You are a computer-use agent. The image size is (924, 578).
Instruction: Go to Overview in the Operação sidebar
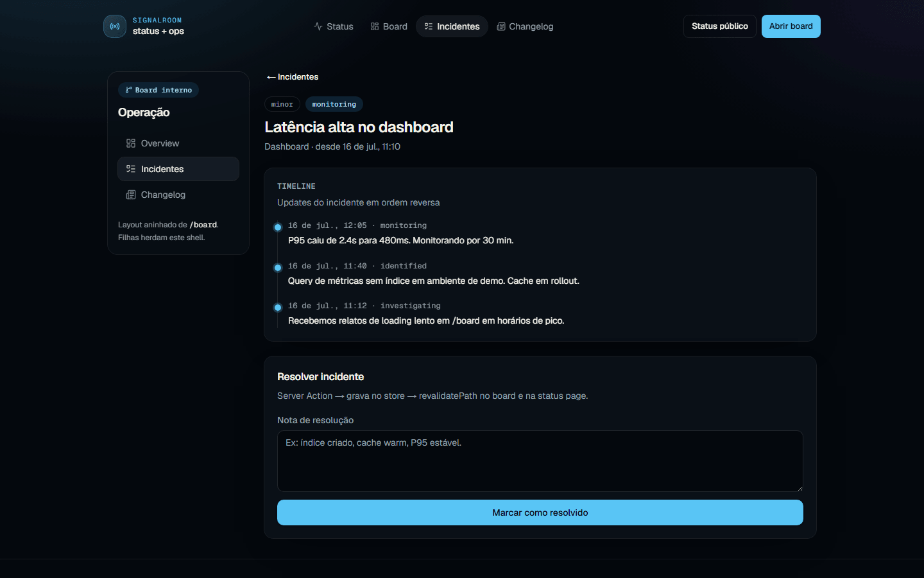tap(178, 143)
